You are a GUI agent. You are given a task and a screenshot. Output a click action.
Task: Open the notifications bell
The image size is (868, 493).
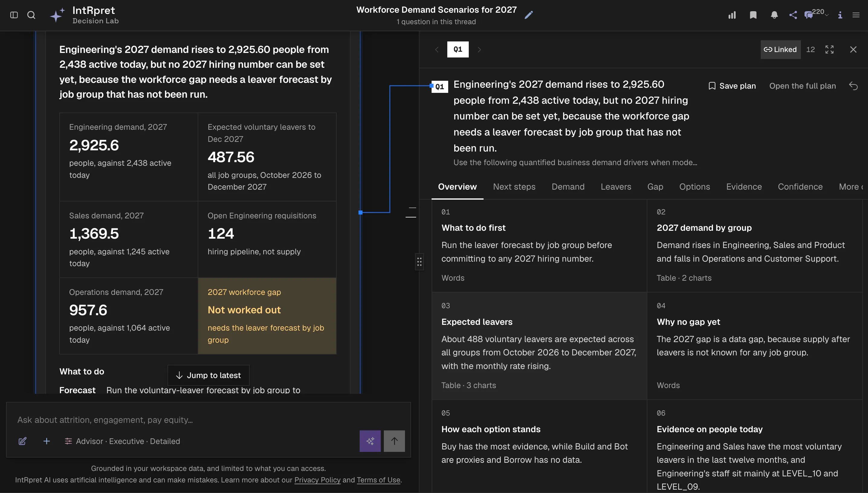pyautogui.click(x=774, y=15)
